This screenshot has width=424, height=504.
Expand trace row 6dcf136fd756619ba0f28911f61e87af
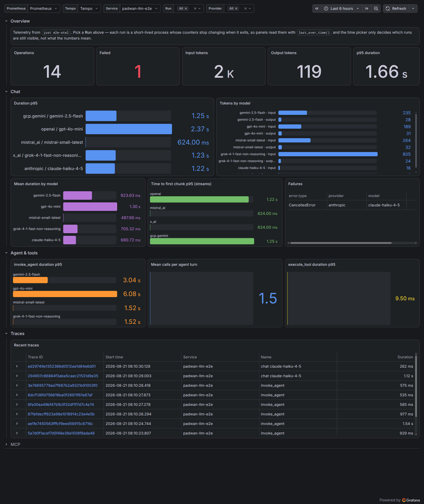click(x=17, y=395)
